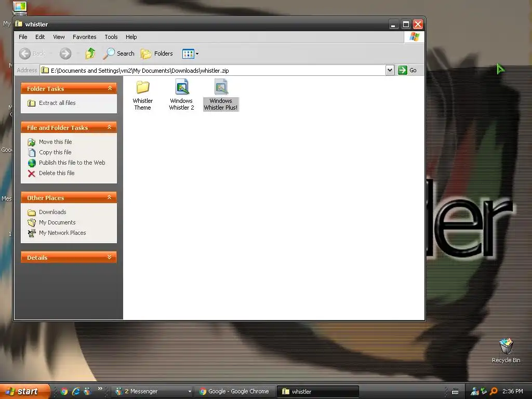Open the 2 Messenger taskbar group
532x399 pixels.
tap(152, 392)
